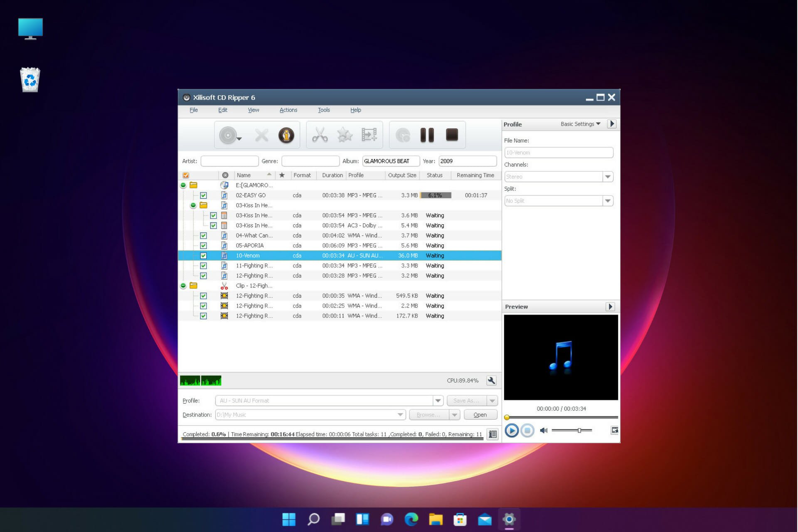This screenshot has width=798, height=532.
Task: Expand the Preview panel arrow
Action: 610,307
